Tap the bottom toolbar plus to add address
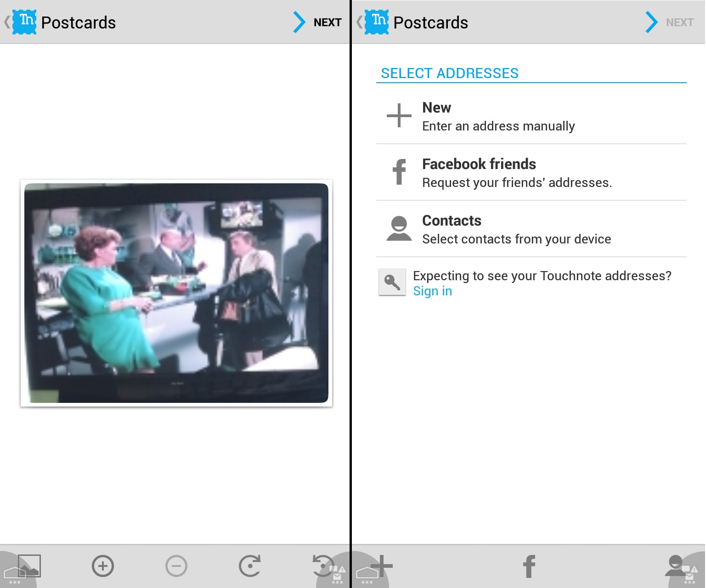Image resolution: width=706 pixels, height=588 pixels. coord(381,566)
